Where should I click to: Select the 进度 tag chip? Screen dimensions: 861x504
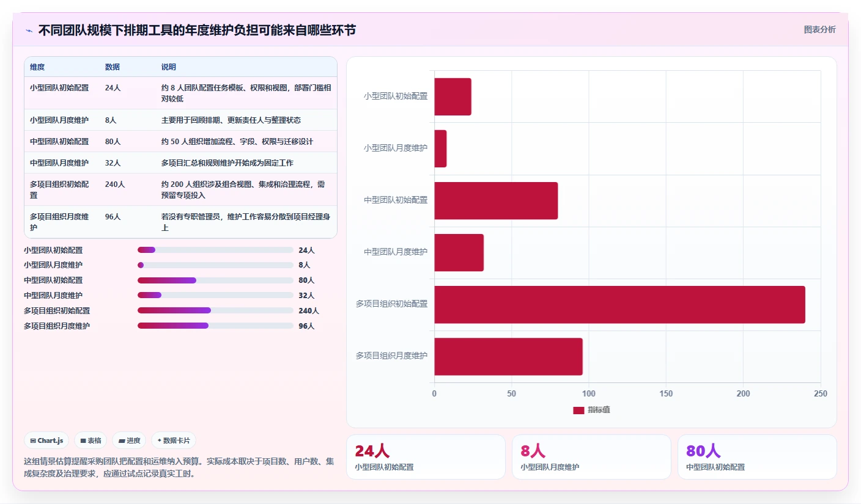pyautogui.click(x=129, y=440)
